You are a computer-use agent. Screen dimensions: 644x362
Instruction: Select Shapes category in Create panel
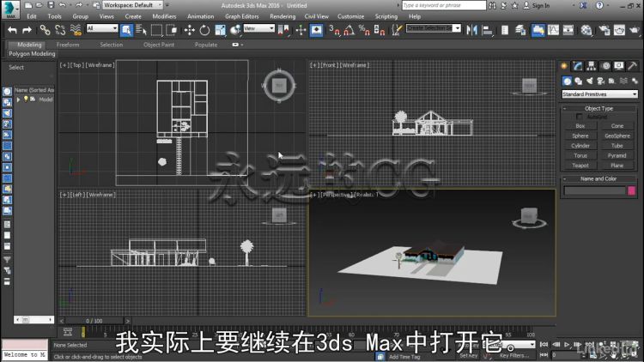pos(578,81)
